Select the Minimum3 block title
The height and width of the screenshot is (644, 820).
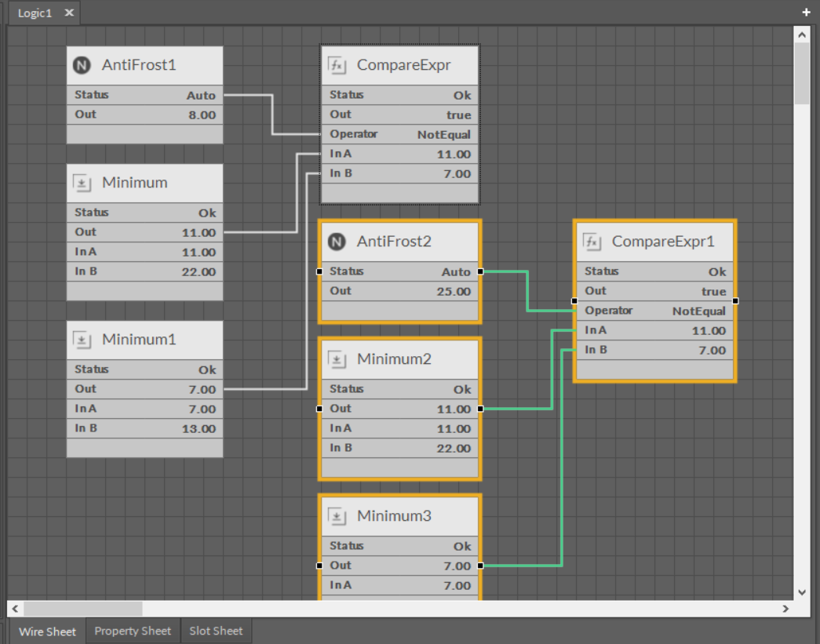394,515
